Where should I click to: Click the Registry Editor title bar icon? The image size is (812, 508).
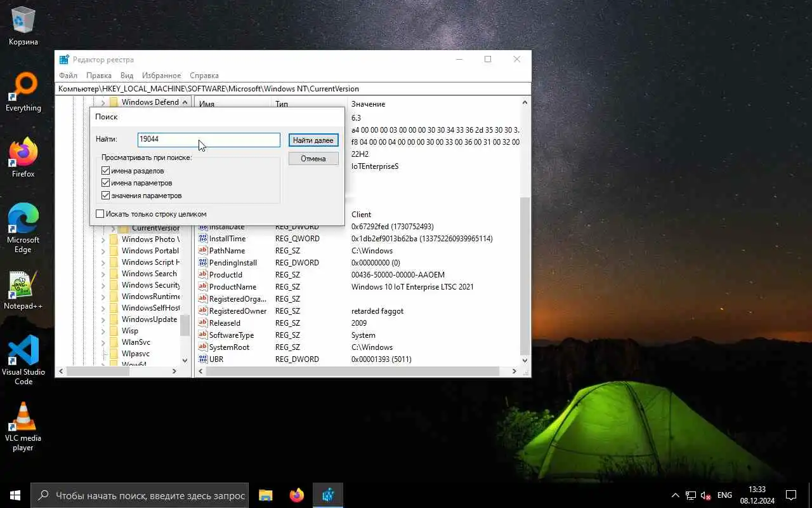64,60
